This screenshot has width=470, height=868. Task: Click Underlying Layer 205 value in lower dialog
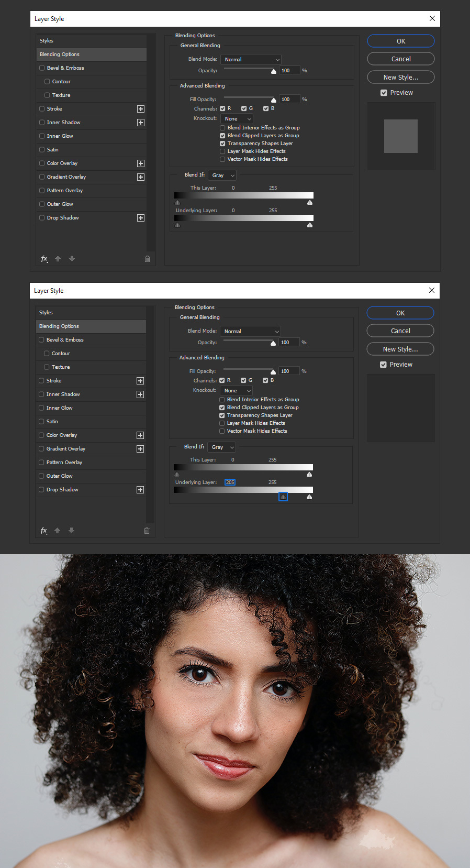click(230, 482)
